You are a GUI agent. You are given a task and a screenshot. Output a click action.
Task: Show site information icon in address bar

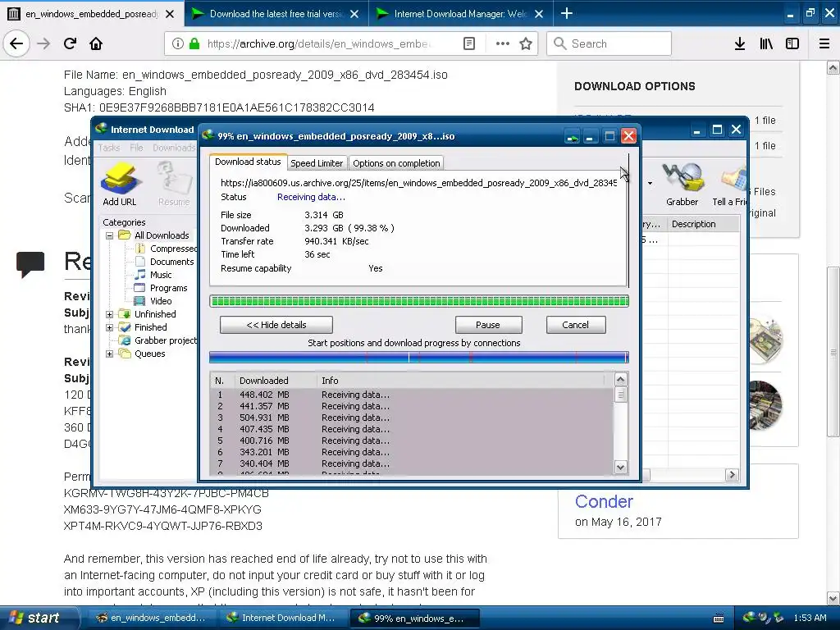coord(178,44)
